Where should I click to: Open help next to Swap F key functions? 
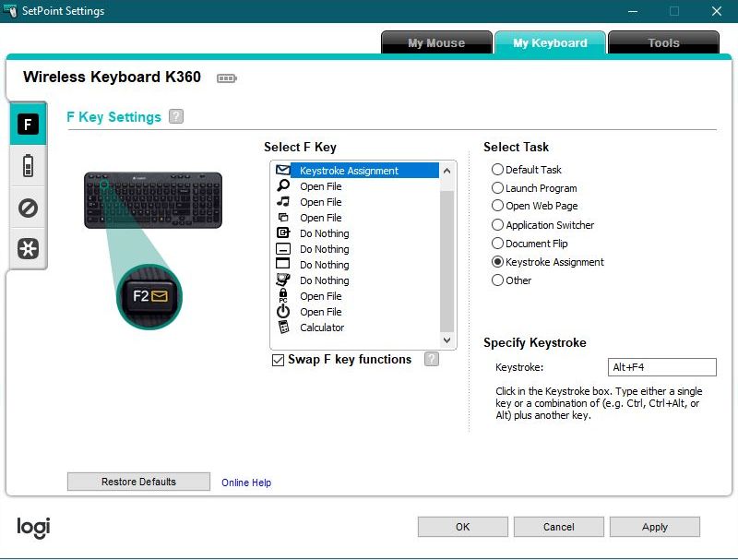click(431, 359)
